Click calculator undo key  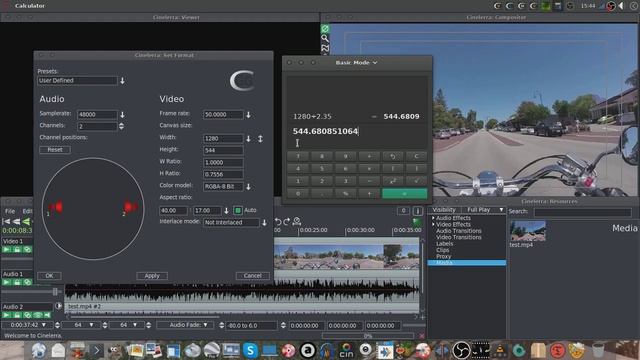pyautogui.click(x=392, y=156)
